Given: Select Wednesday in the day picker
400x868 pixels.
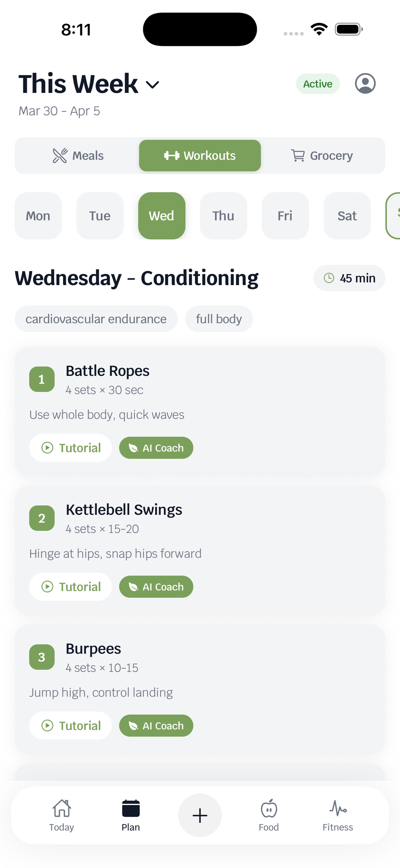Looking at the screenshot, I should point(162,216).
